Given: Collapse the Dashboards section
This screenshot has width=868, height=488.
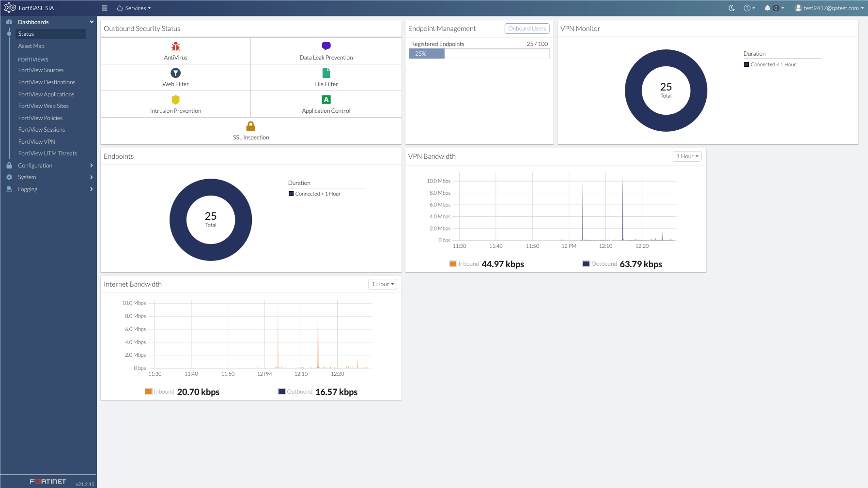Looking at the screenshot, I should click(92, 22).
